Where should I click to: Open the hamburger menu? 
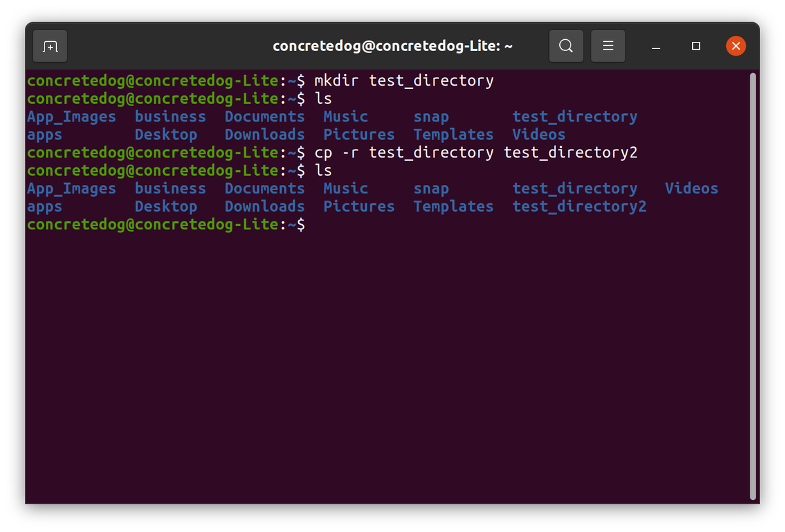[608, 46]
